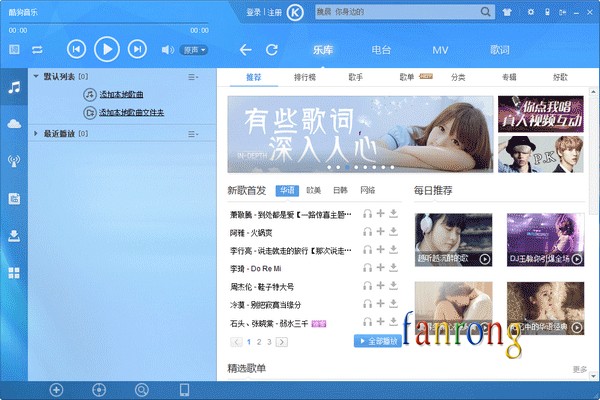
Task: Listen to Do Re Mi via headphone icon
Action: pyautogui.click(x=367, y=268)
